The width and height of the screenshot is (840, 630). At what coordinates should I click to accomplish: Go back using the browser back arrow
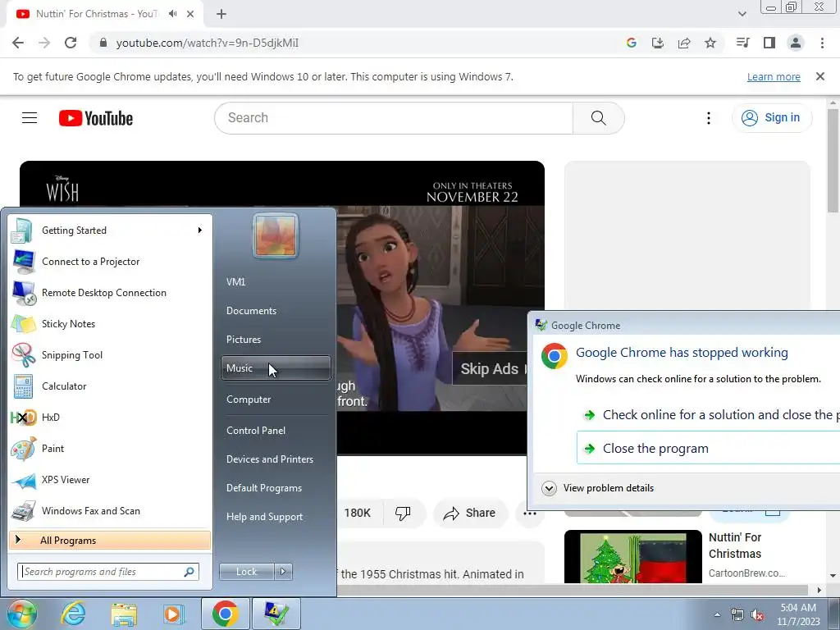18,43
